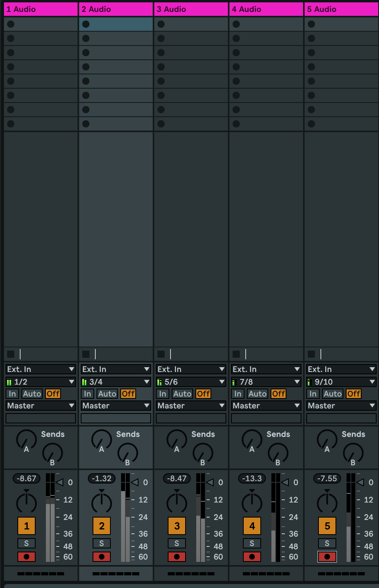Click track 3 clip stop button

[161, 354]
